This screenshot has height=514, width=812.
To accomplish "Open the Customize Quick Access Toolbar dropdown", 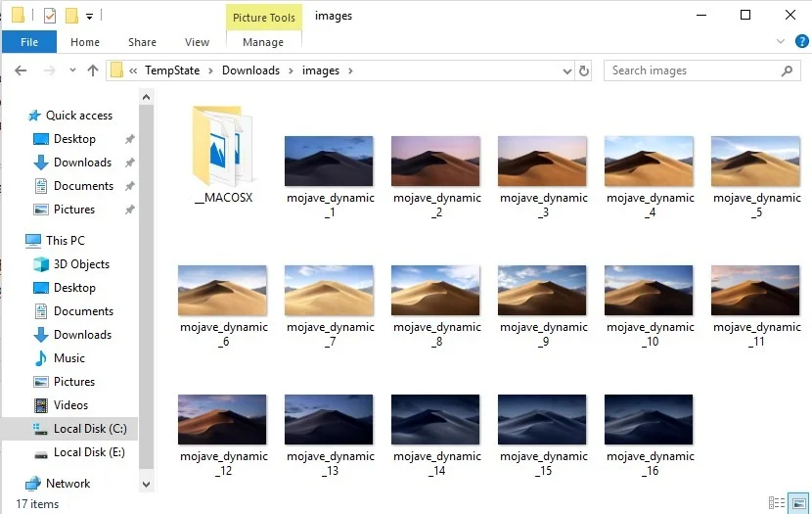I will pos(89,17).
